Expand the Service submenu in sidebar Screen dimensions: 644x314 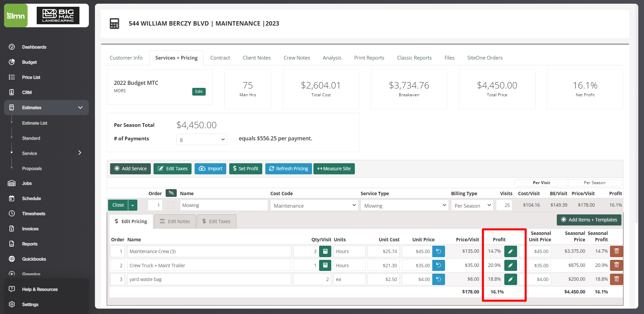79,153
